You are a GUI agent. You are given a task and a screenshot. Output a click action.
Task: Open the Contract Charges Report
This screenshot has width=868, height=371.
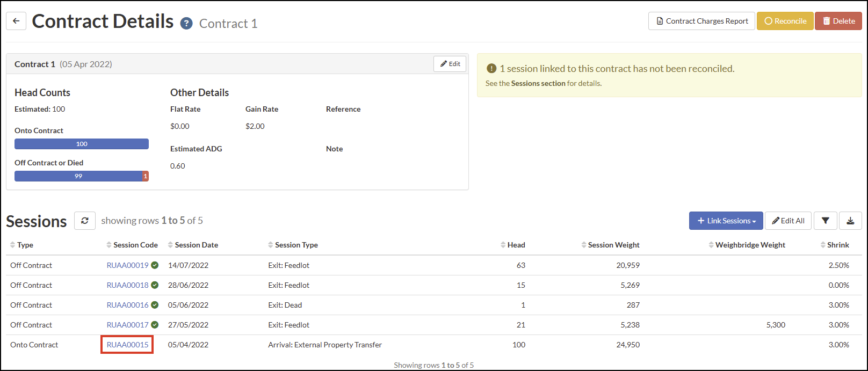[x=701, y=21]
